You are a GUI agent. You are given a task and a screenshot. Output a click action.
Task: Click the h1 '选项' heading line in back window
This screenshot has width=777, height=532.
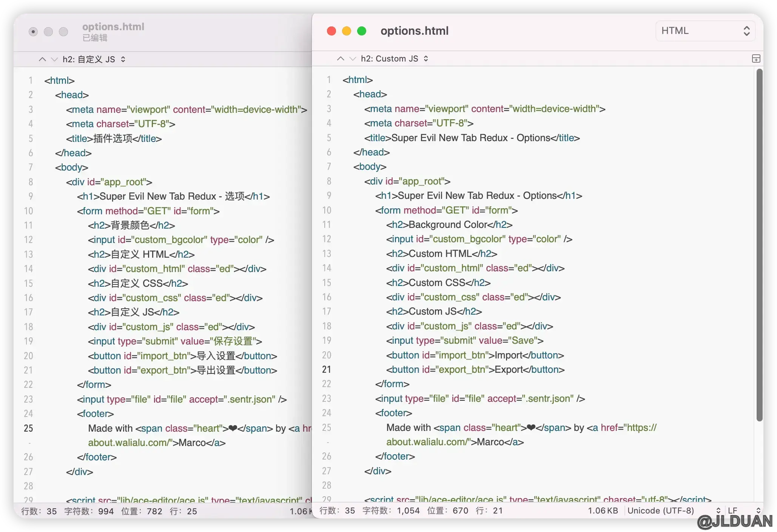pyautogui.click(x=173, y=196)
